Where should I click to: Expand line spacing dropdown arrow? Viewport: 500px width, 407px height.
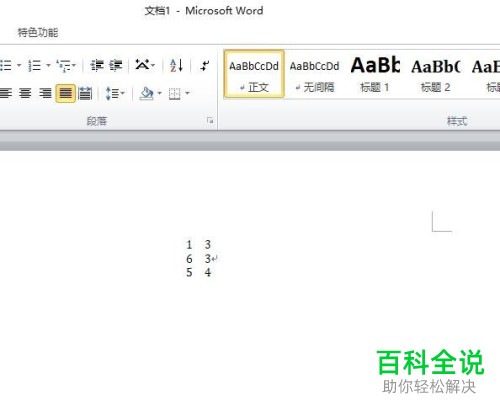coord(123,93)
